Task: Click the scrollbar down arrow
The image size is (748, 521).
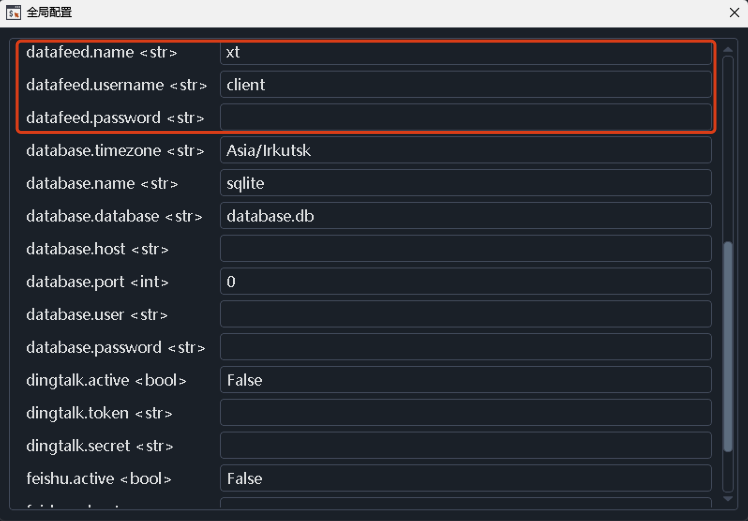Action: 727,499
